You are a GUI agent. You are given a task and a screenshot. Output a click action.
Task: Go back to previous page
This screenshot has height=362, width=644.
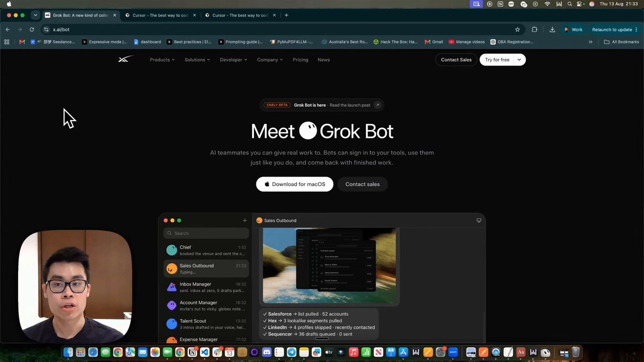8,29
